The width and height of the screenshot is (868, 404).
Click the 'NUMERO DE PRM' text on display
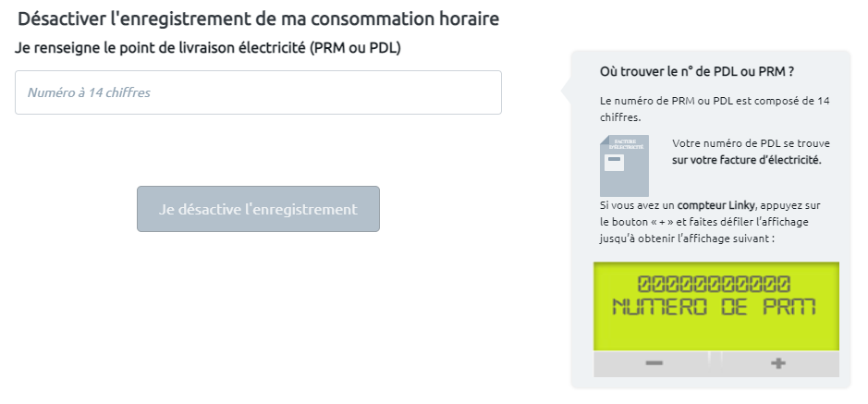click(x=715, y=308)
